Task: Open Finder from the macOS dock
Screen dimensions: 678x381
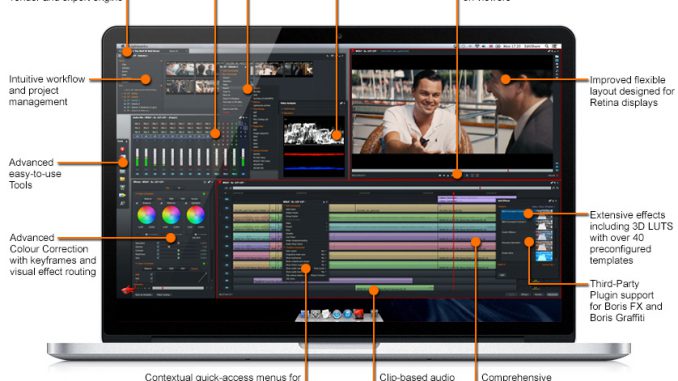Action: click(304, 314)
